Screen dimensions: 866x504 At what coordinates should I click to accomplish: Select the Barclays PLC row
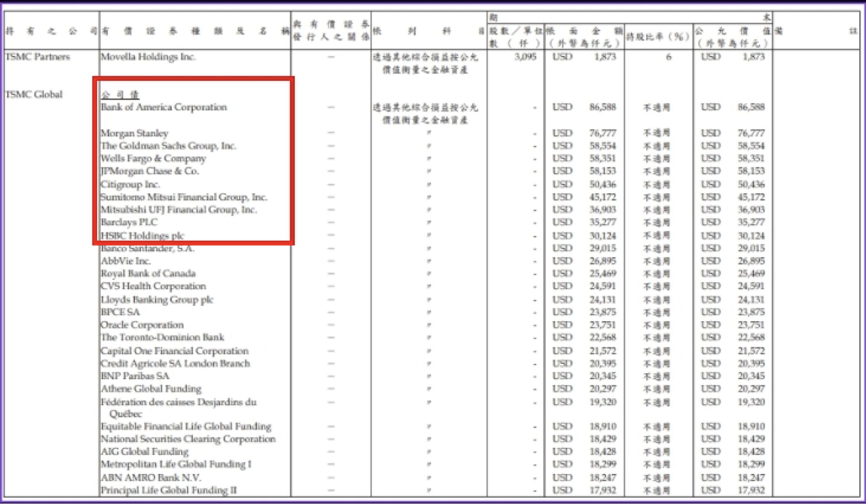tap(129, 222)
